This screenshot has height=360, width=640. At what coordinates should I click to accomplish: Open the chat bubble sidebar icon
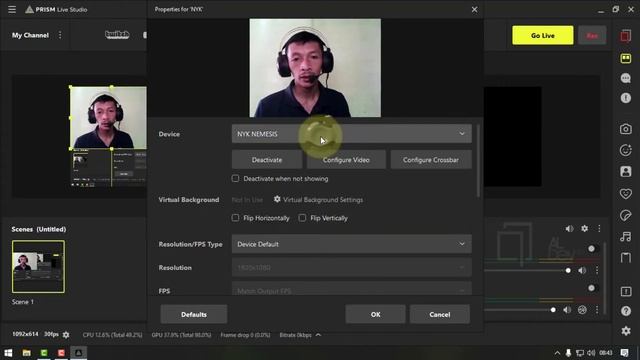pyautogui.click(x=625, y=78)
